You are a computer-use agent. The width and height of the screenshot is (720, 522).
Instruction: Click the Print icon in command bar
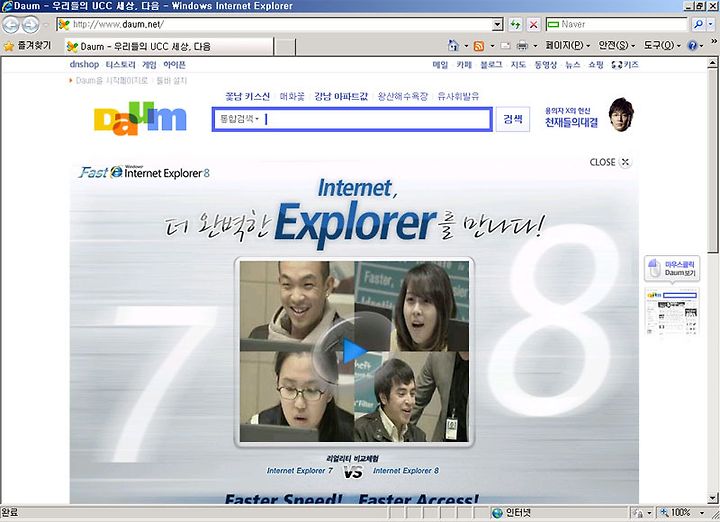pos(522,45)
